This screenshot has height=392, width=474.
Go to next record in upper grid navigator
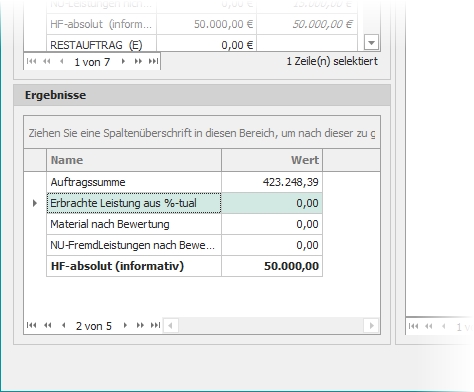click(x=123, y=61)
